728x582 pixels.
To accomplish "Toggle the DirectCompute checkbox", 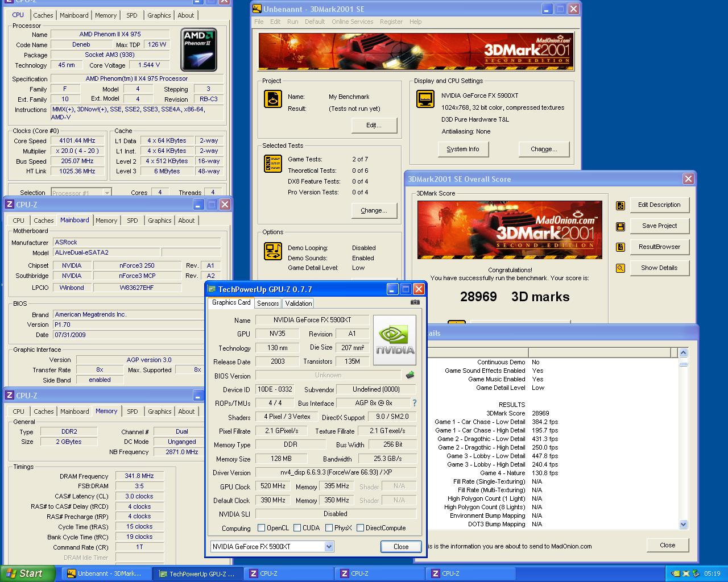I will pyautogui.click(x=361, y=528).
